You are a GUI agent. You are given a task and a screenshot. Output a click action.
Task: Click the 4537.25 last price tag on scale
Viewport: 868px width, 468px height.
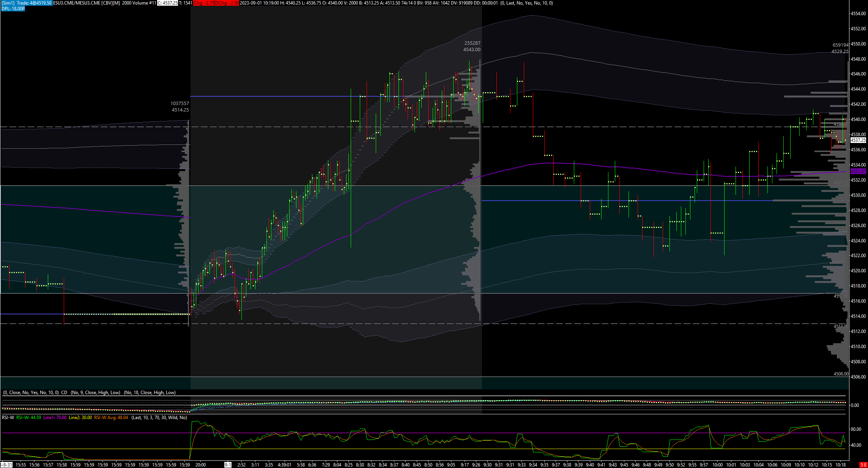pyautogui.click(x=858, y=140)
